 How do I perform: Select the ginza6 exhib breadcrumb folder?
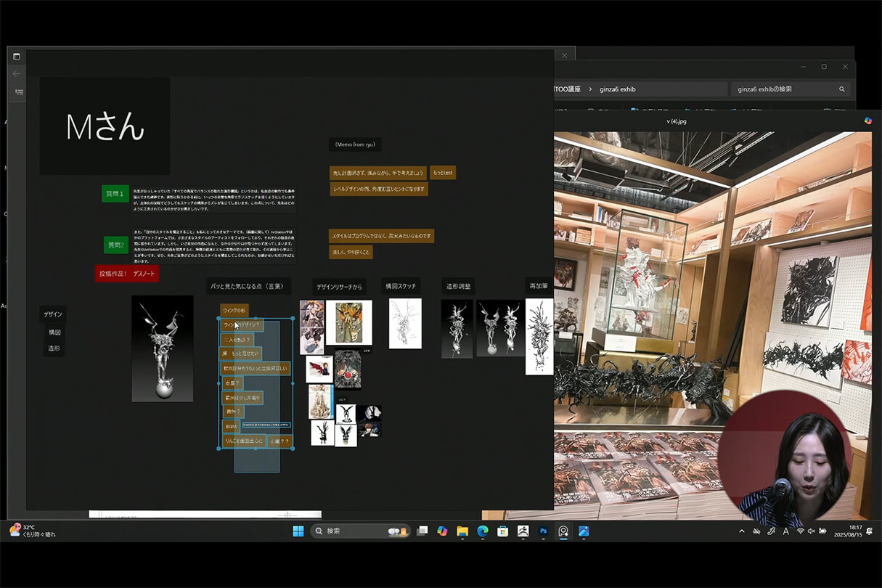(617, 89)
